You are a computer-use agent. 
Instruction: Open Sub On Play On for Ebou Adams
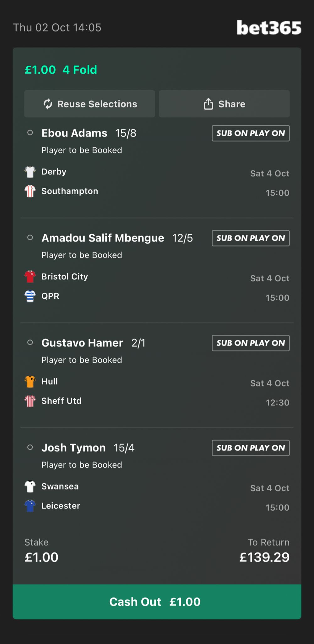coord(251,133)
